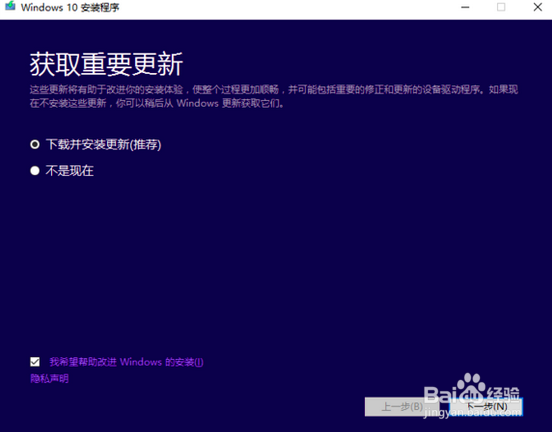552x432 pixels.
Task: Click the "Windows 10 安装程序" title text
Action: click(x=70, y=7)
